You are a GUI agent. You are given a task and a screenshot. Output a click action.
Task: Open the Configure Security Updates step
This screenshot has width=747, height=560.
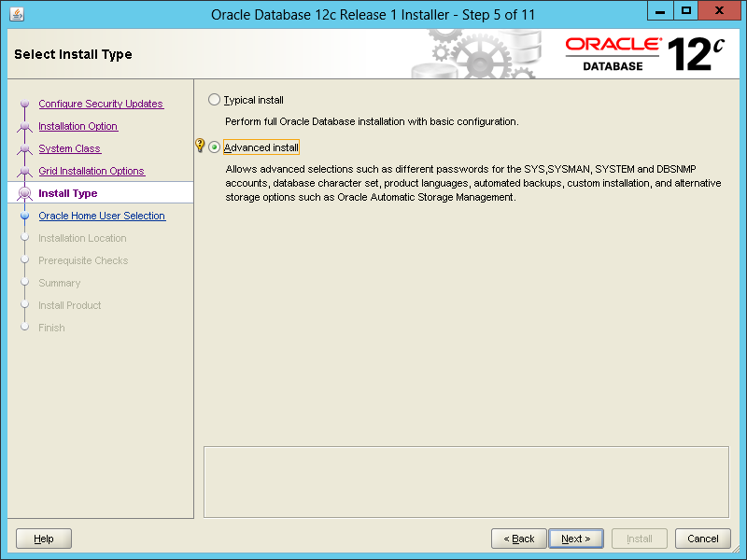[101, 104]
